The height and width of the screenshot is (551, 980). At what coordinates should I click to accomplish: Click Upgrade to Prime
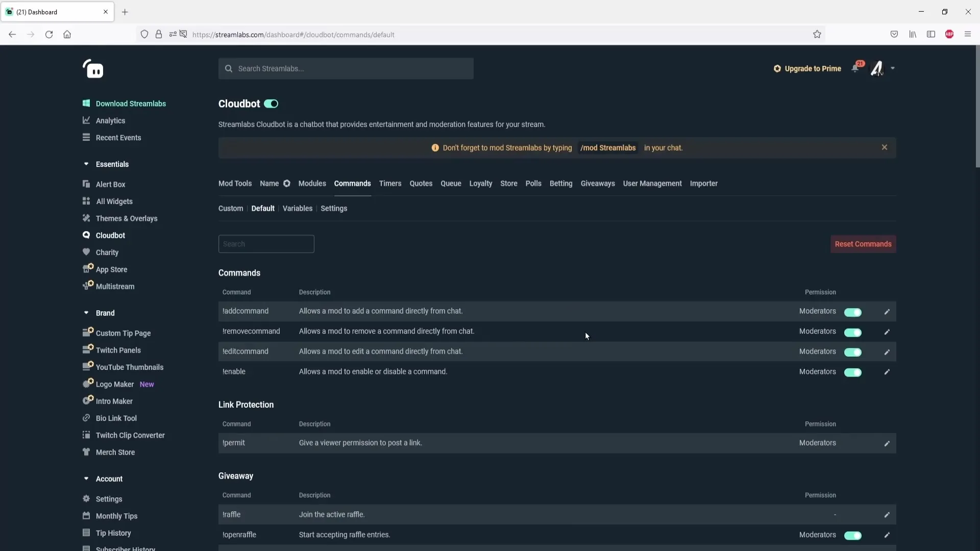807,68
